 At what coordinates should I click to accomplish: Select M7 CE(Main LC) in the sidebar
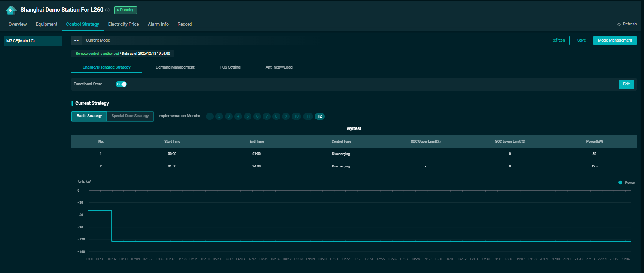33,41
